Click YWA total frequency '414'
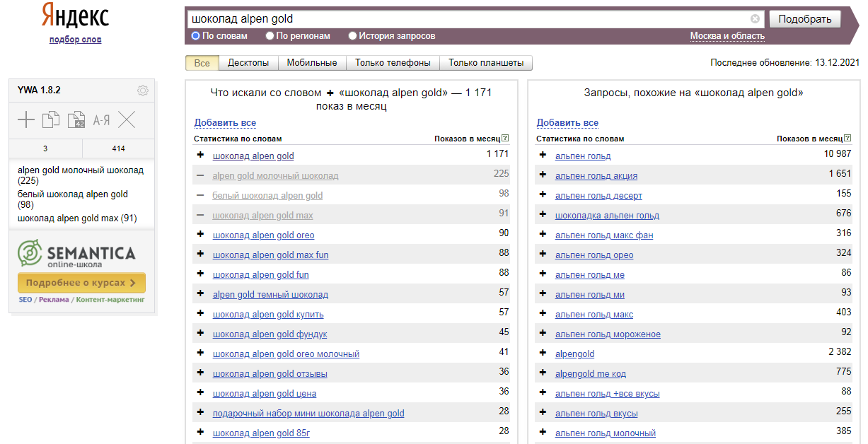 118,149
